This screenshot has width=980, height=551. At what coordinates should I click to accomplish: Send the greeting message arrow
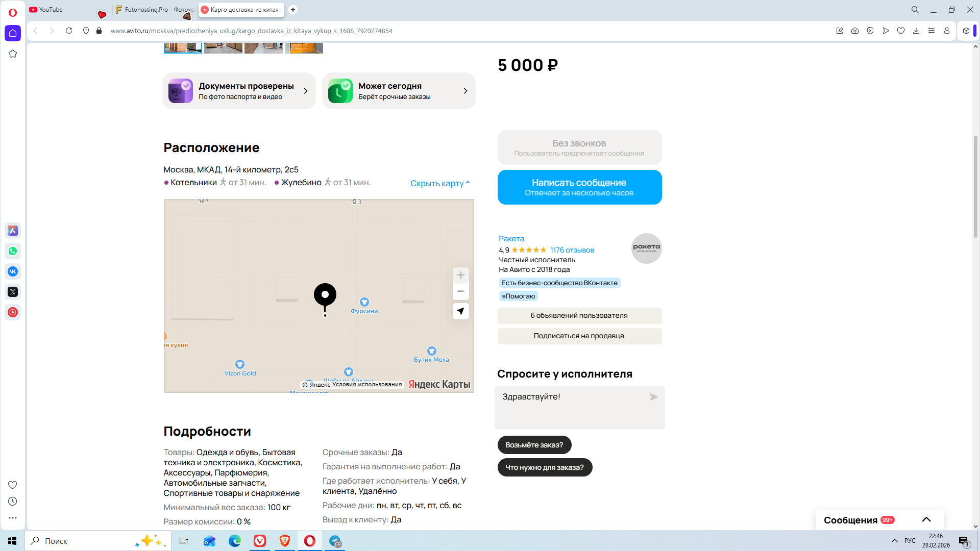(x=653, y=397)
